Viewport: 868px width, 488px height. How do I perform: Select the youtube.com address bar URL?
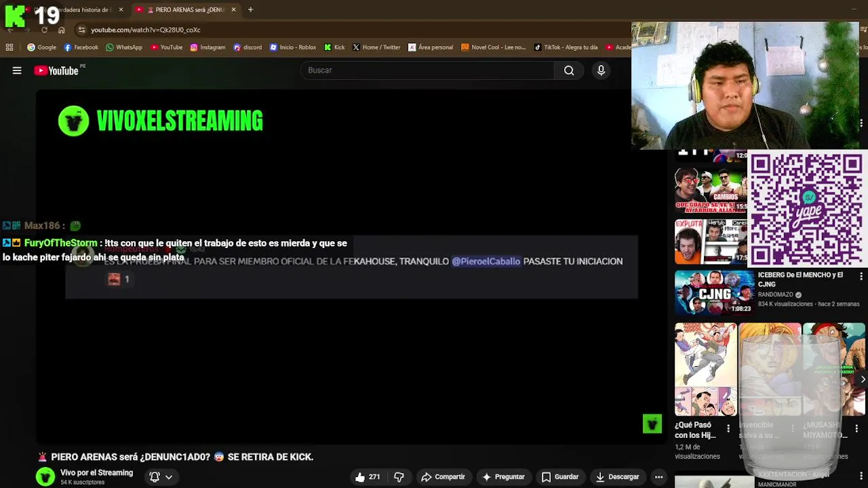click(x=146, y=30)
